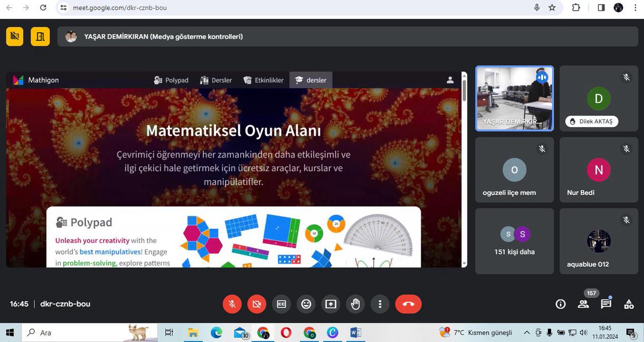Go back with Chrome's back arrow

click(x=9, y=8)
